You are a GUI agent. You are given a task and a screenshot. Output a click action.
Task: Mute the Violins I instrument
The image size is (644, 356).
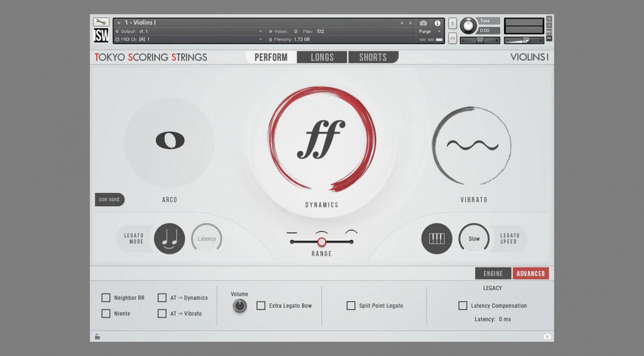[x=452, y=38]
